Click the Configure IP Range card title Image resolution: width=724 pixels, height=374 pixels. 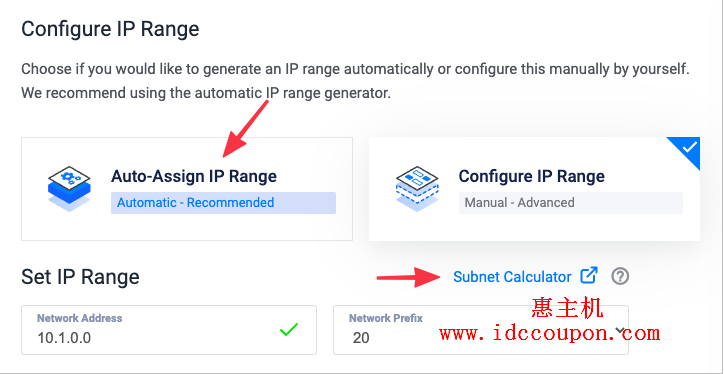531,176
